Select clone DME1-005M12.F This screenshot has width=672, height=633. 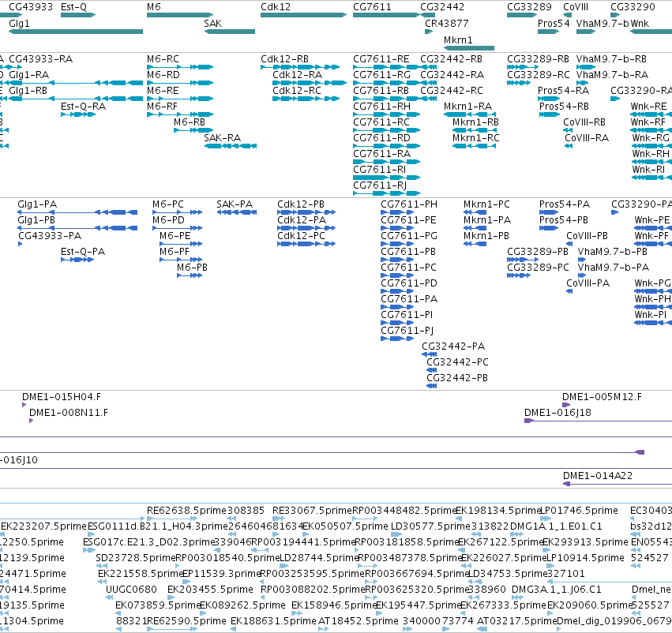(x=566, y=405)
